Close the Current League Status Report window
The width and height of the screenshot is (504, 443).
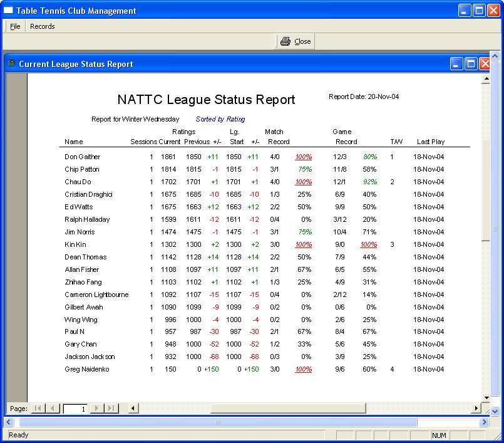[485, 64]
